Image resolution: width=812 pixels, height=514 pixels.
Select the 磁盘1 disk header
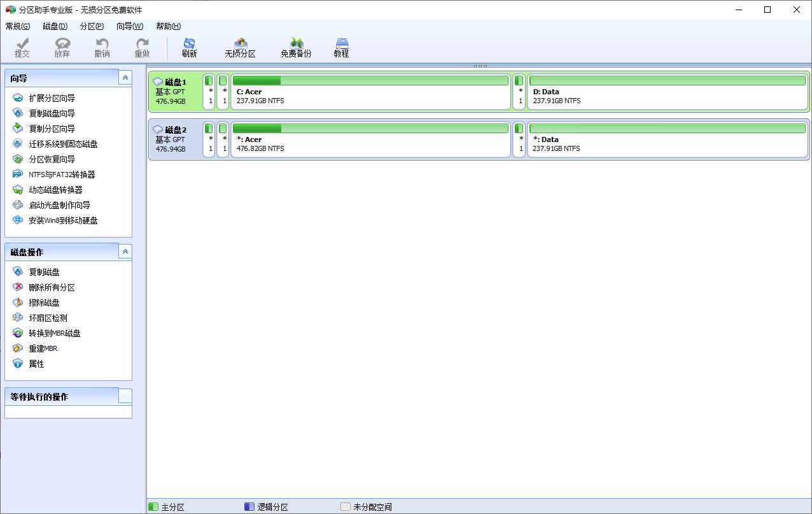pos(174,92)
